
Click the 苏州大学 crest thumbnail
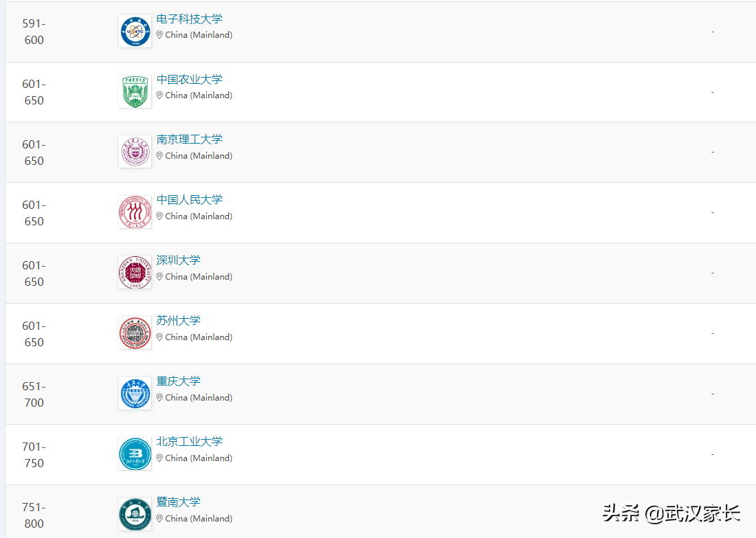click(x=135, y=333)
